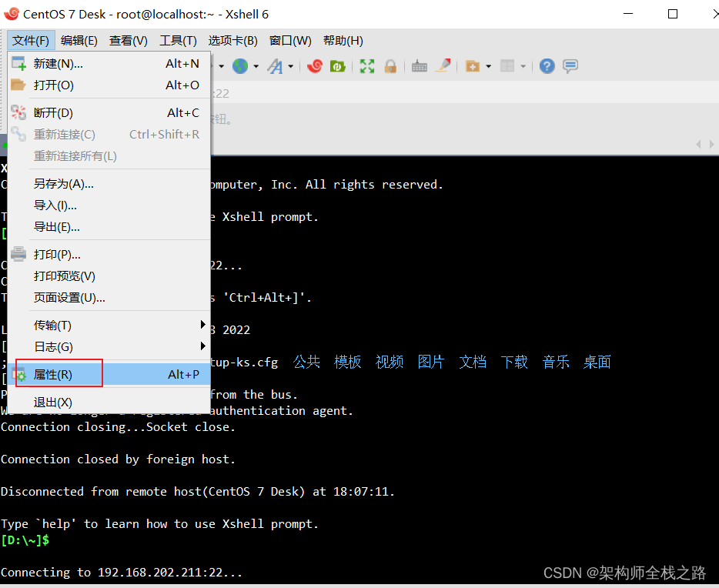Minimize the Xshell window
Viewport: 719px width, 588px height.
628,14
